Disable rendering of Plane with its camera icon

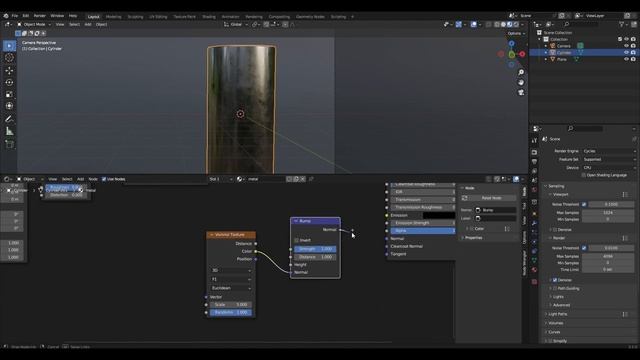point(633,60)
